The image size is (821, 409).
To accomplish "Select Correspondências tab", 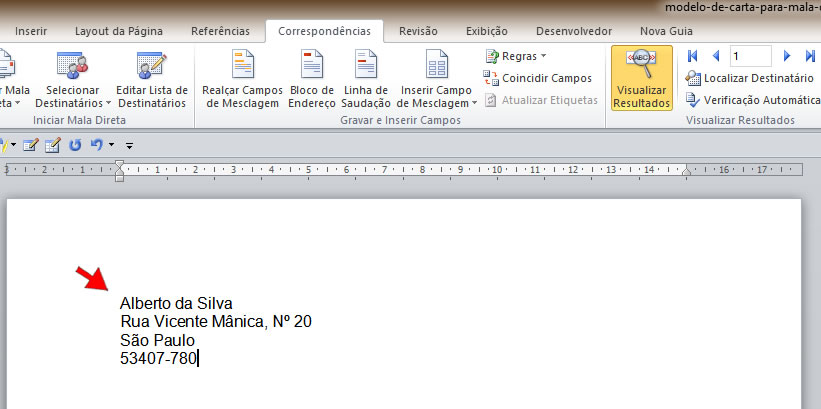I will [324, 31].
